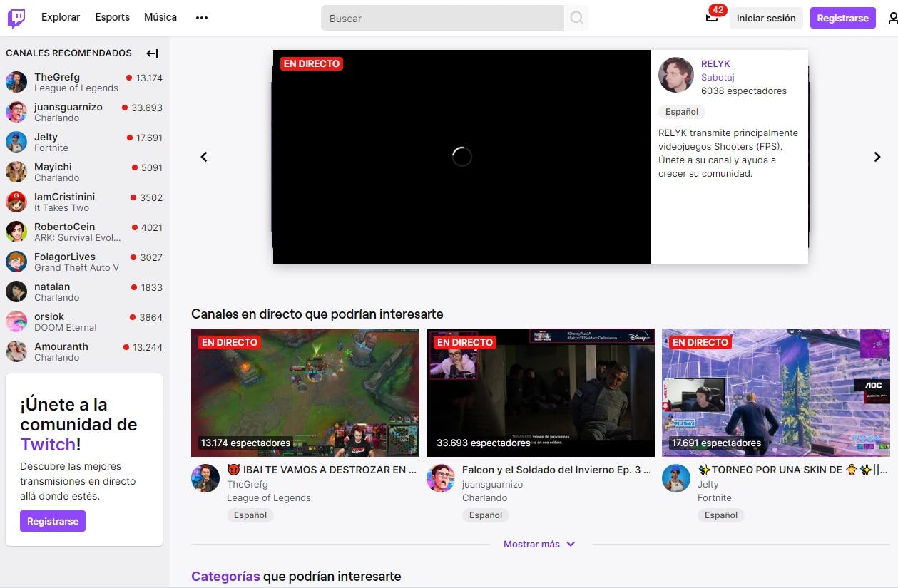Focus the Buscar search field
Screen dimensions: 898x588
[x=442, y=18]
